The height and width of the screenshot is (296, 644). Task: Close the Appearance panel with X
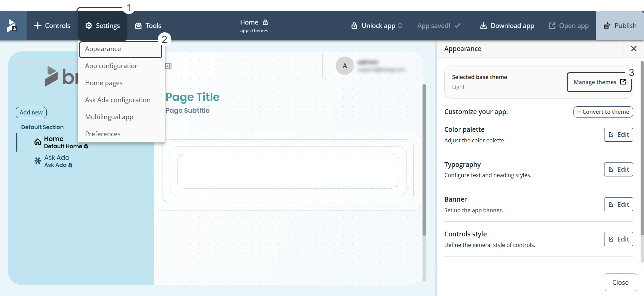tap(633, 49)
